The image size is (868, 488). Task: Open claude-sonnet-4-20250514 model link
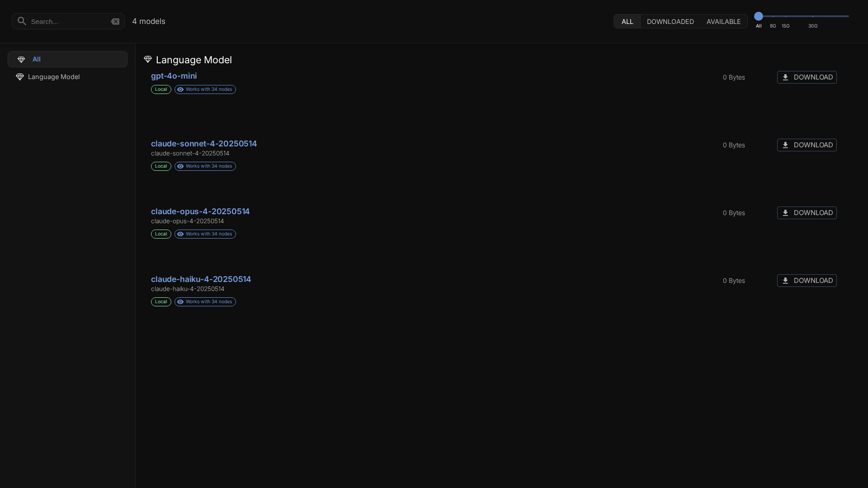203,144
